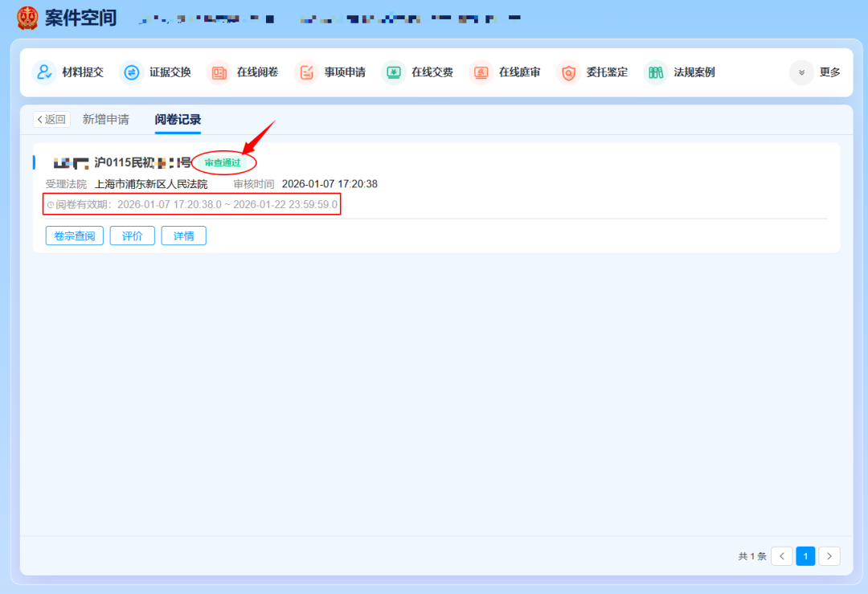Click the 事项申请 icon
Viewport: 868px width, 594px height.
point(306,72)
